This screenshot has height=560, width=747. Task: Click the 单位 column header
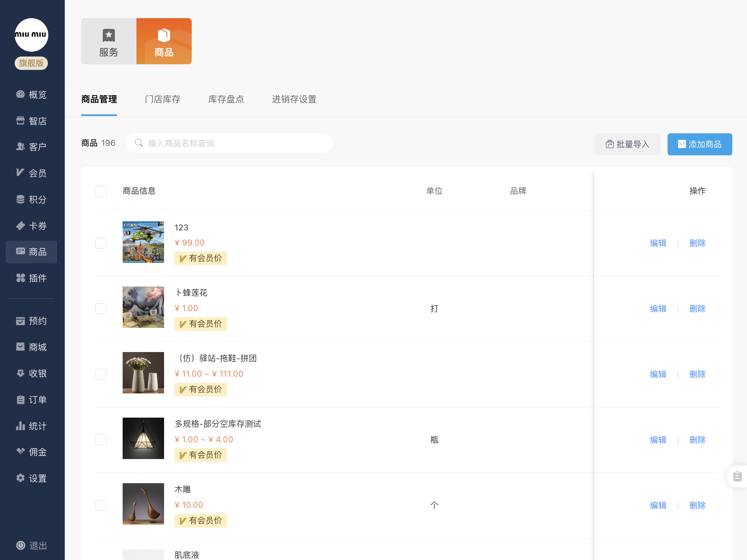434,191
